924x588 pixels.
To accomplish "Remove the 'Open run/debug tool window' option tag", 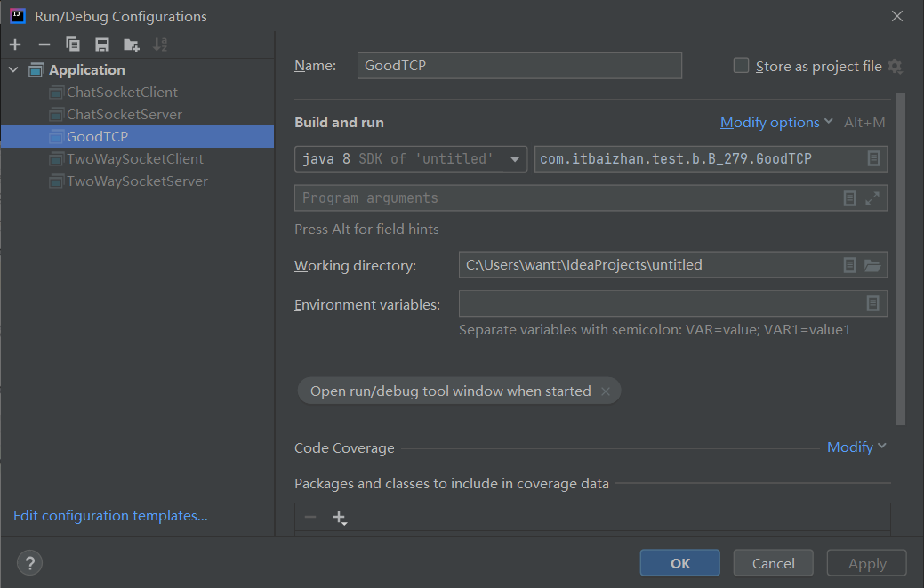I will [606, 391].
